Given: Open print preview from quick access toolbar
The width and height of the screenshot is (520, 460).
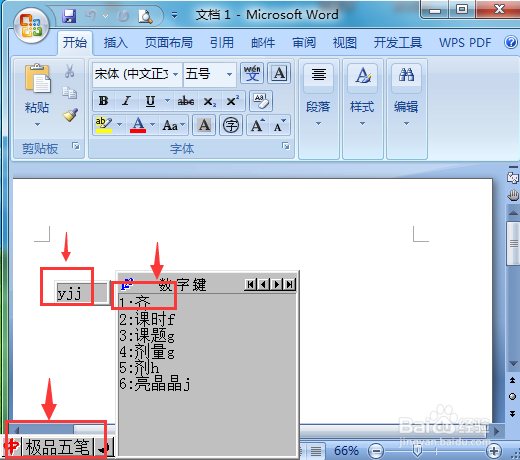Looking at the screenshot, I should tap(145, 16).
